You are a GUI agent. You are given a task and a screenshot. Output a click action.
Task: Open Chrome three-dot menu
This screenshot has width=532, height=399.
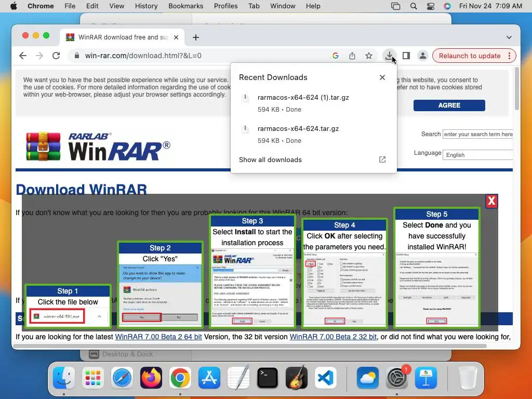(509, 56)
